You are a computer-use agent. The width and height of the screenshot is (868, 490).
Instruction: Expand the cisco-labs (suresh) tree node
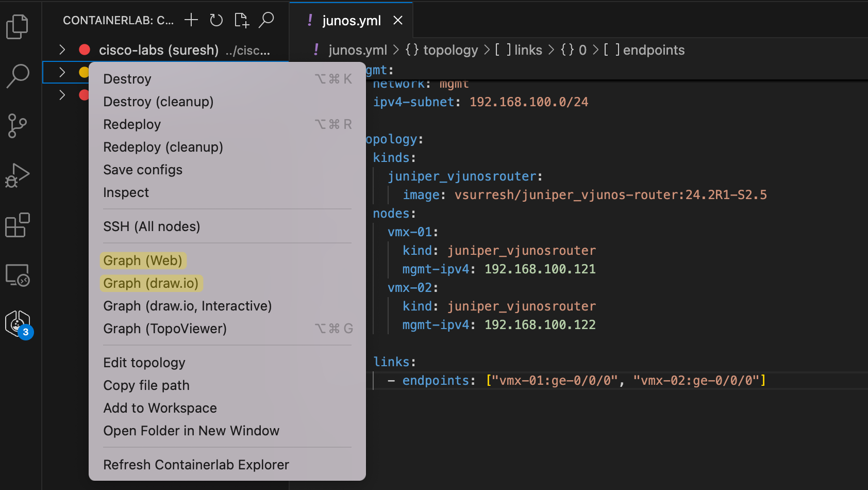tap(62, 50)
